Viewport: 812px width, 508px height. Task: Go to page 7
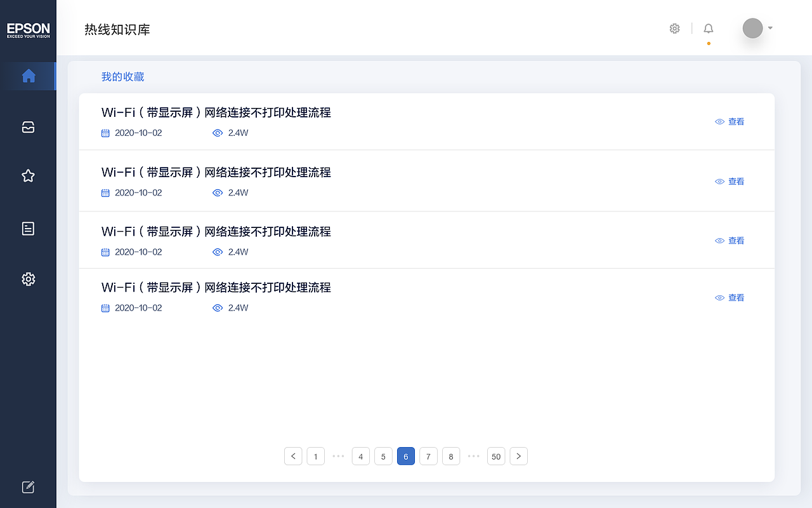tap(428, 456)
